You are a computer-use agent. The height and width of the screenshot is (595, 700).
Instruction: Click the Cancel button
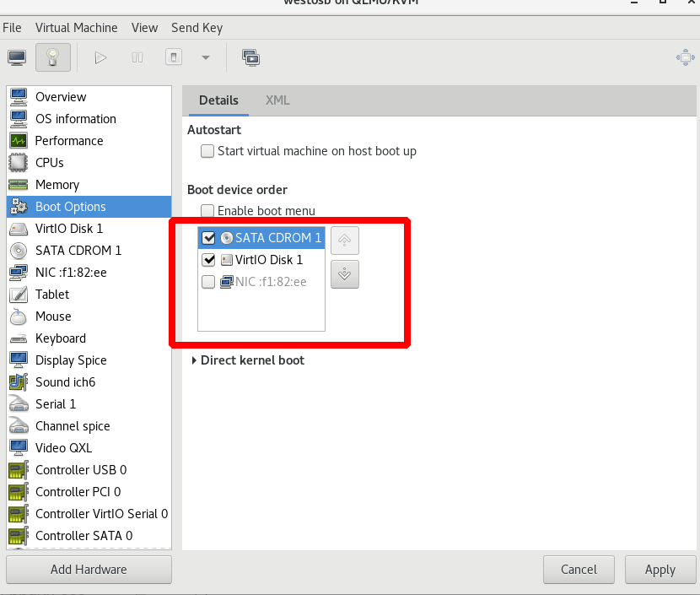(579, 570)
